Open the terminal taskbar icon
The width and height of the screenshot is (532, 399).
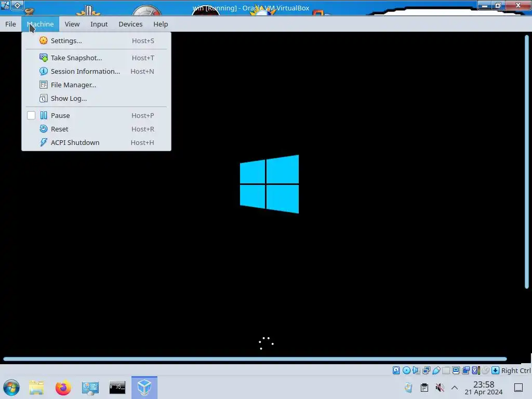coord(117,388)
